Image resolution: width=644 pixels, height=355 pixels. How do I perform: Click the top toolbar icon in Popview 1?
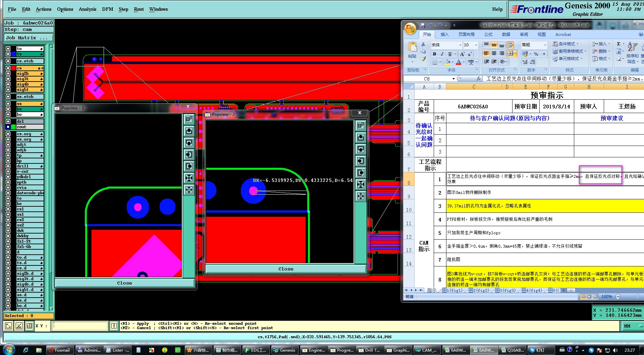pyautogui.click(x=189, y=119)
